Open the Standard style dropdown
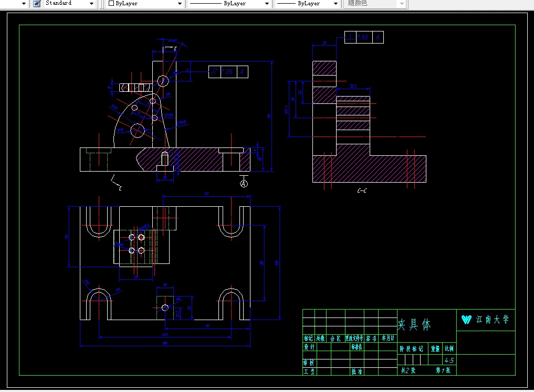The image size is (534, 392). 91,3
